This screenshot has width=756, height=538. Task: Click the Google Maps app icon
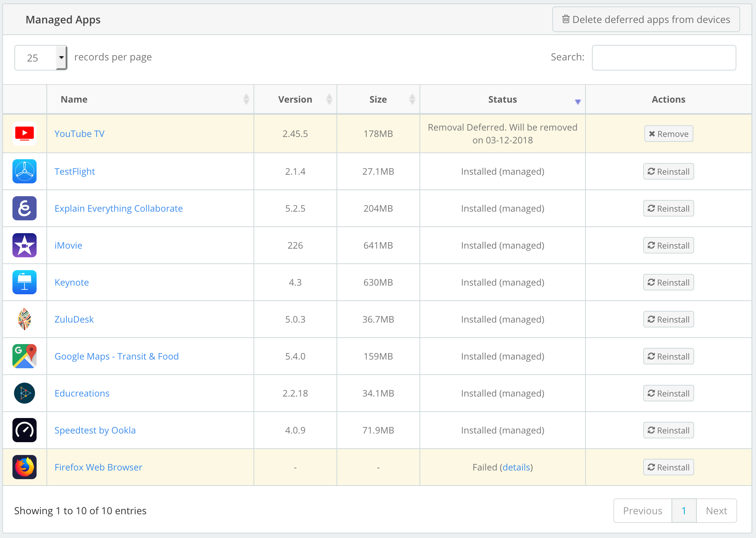coord(25,356)
